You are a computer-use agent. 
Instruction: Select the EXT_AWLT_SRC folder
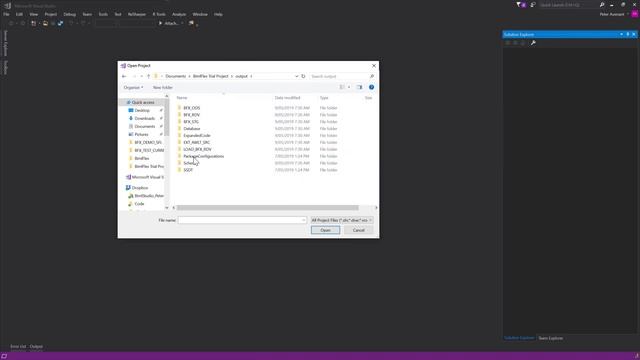point(196,142)
